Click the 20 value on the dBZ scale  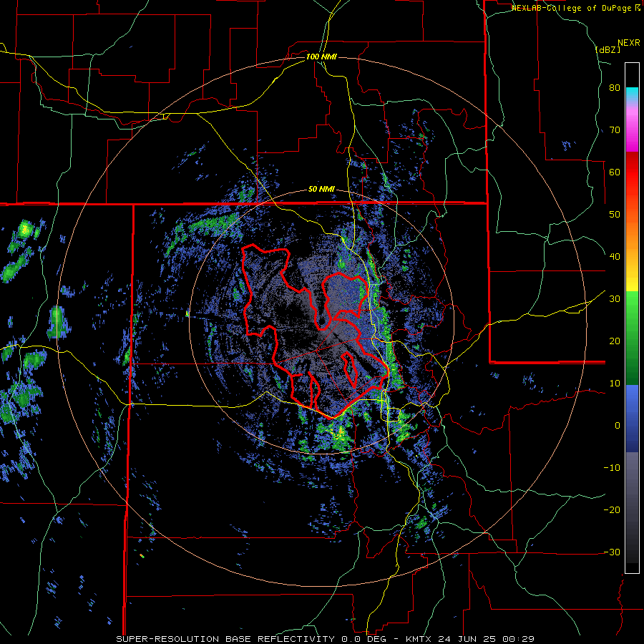point(615,341)
